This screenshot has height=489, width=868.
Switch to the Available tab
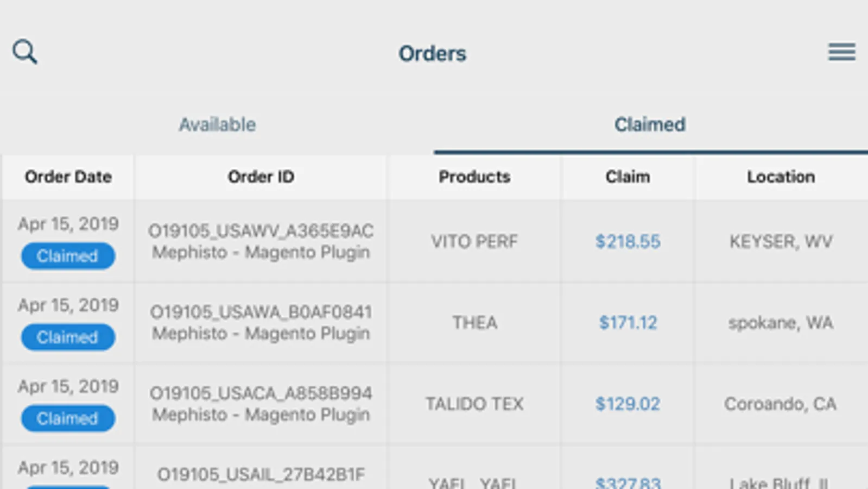point(217,125)
